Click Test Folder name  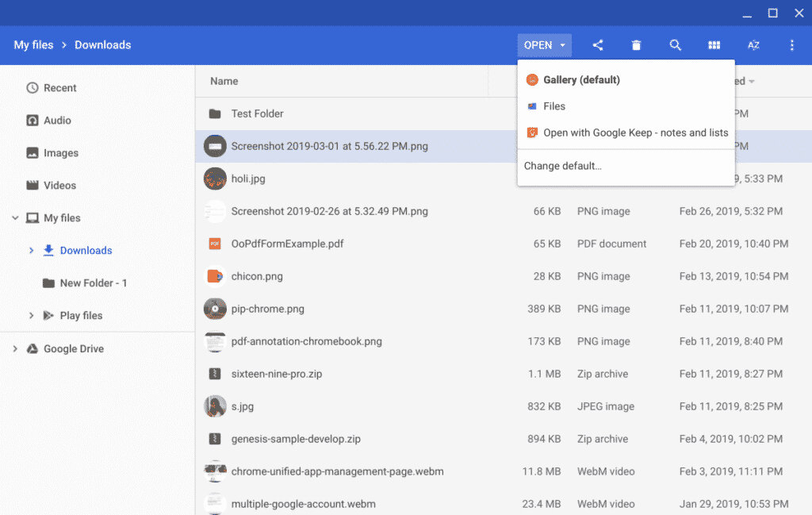point(258,113)
